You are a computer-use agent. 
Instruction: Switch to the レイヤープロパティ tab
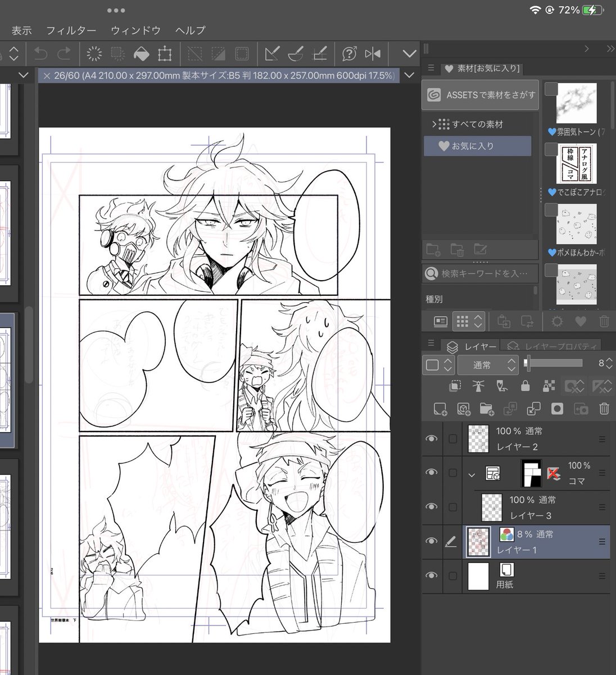pyautogui.click(x=551, y=347)
